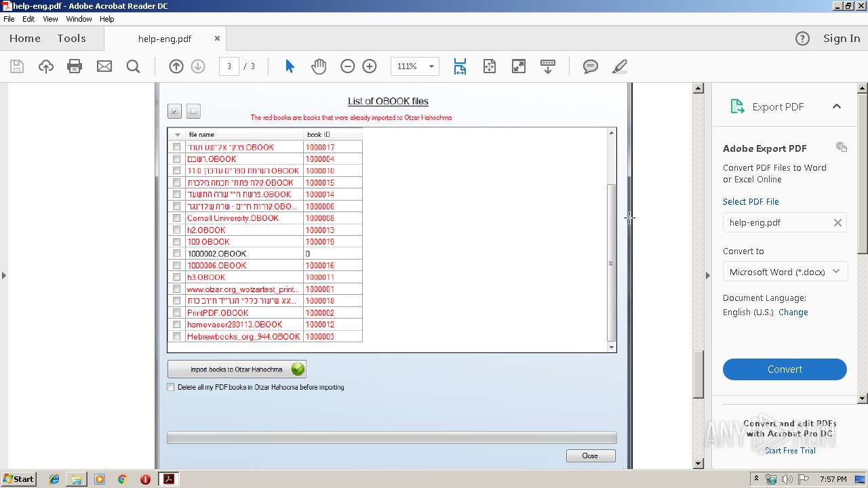Image resolution: width=868 pixels, height=488 pixels.
Task: Click the Sign In link
Action: point(842,39)
